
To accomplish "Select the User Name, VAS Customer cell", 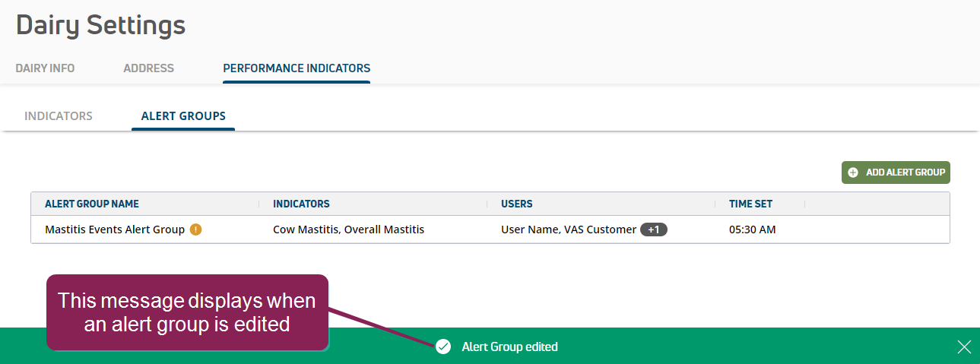I will pos(568,229).
